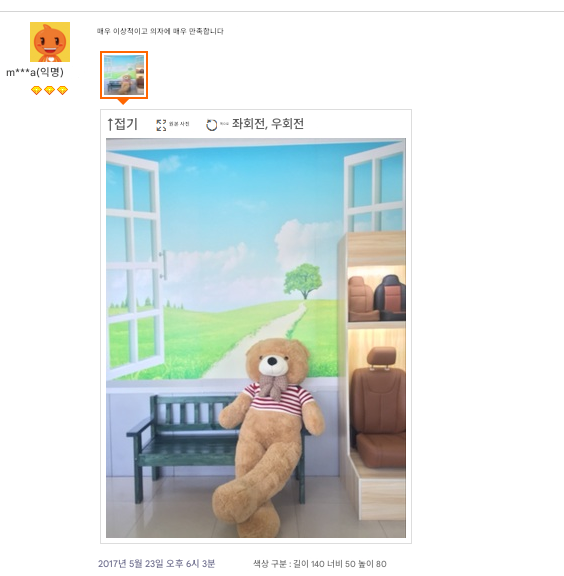The image size is (564, 576).
Task: Click the middle diamond rank badge
Action: (50, 90)
